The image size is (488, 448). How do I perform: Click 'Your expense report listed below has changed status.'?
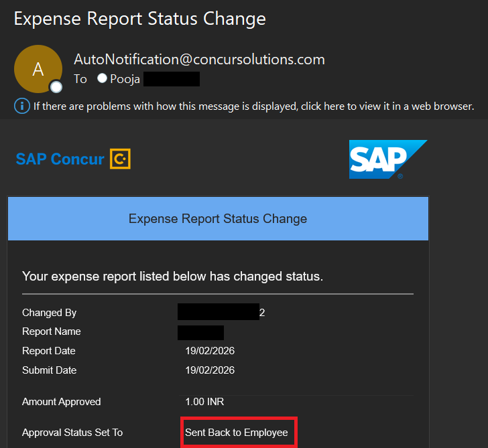[x=172, y=276]
